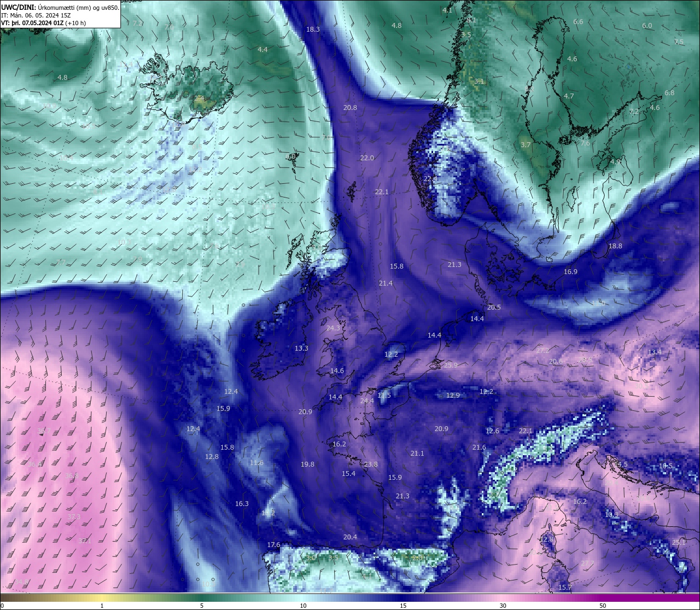
Task: Select the 20.8 precipitable water reading
Action: (x=350, y=108)
